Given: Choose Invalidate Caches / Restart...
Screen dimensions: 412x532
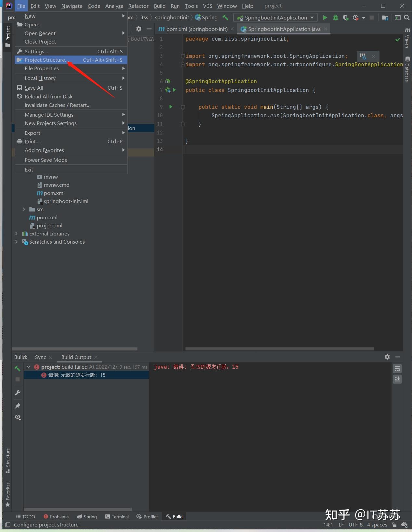Looking at the screenshot, I should [71, 105].
